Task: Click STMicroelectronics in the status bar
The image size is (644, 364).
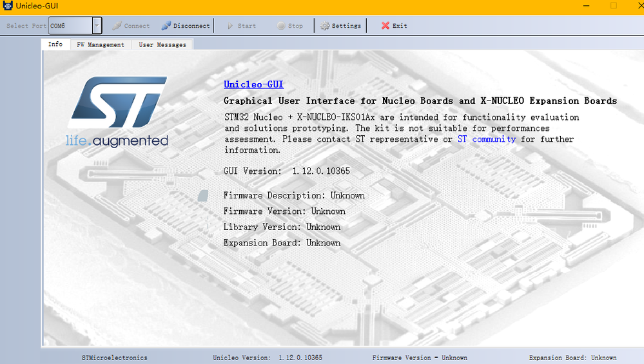Action: [x=114, y=358]
